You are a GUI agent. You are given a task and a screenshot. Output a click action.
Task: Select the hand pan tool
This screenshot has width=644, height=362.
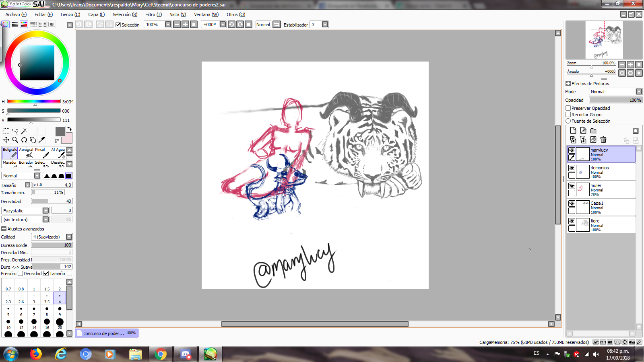(x=33, y=140)
